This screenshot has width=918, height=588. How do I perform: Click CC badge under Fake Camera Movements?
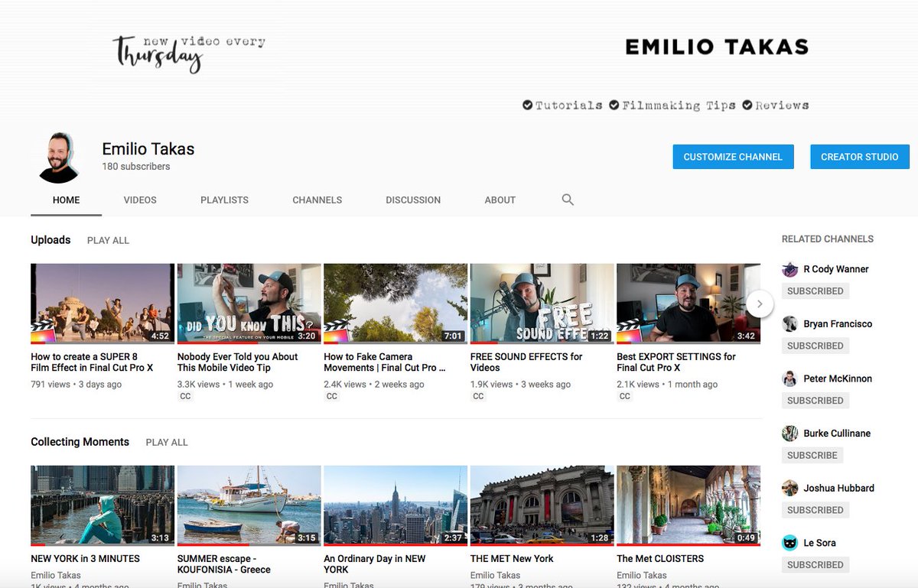tap(332, 397)
